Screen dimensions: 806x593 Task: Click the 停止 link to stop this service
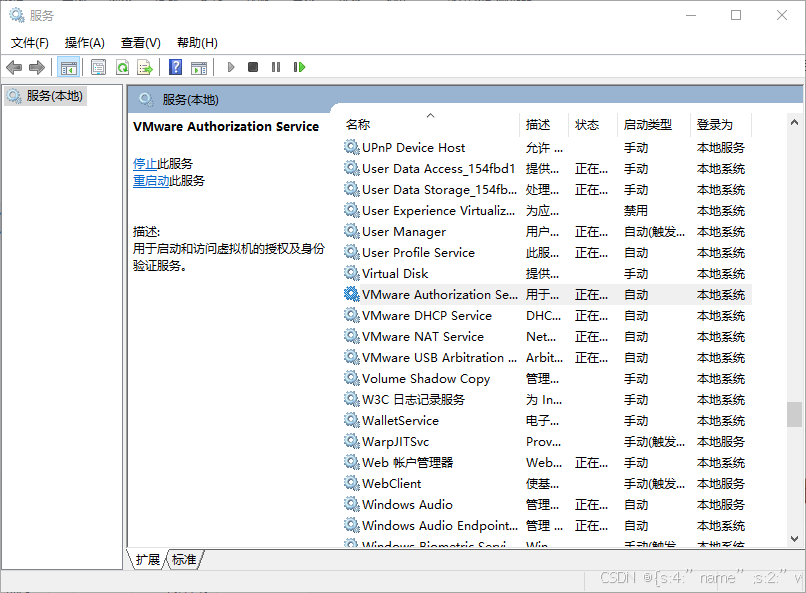(x=145, y=164)
